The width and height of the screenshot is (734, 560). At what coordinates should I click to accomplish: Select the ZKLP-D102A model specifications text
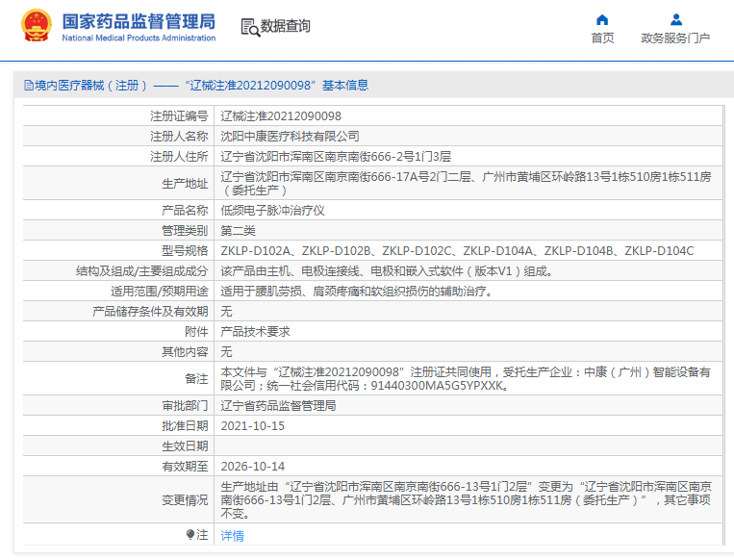457,251
